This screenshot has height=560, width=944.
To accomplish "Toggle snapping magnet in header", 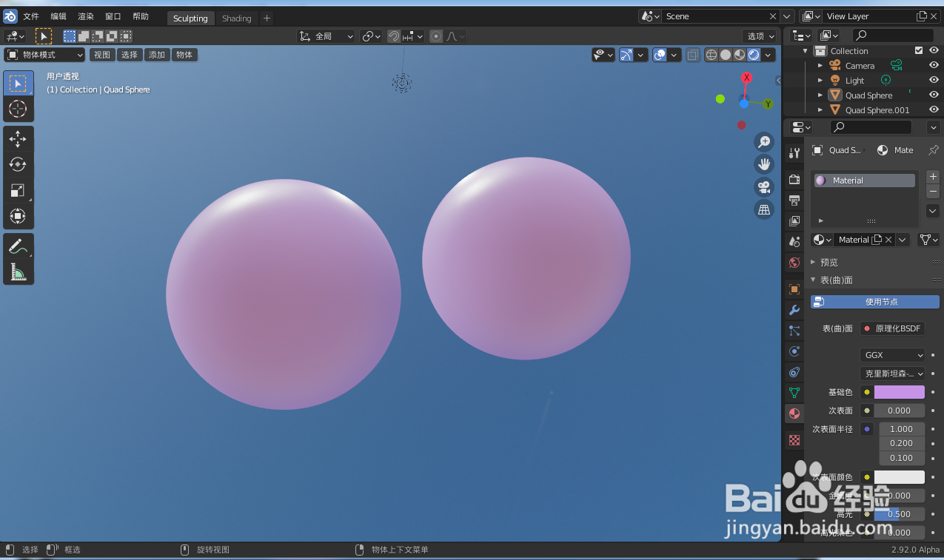I will (x=395, y=36).
